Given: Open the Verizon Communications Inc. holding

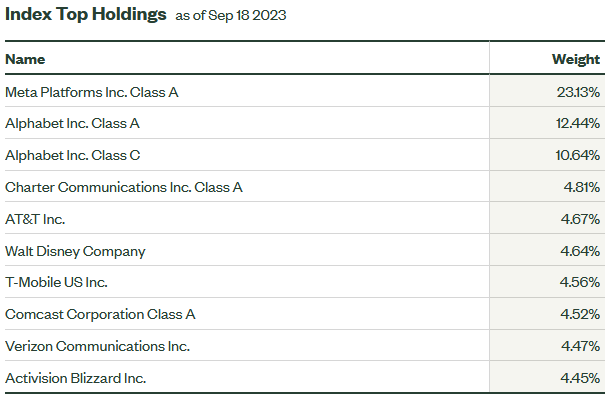Looking at the screenshot, I should pyautogui.click(x=97, y=346).
